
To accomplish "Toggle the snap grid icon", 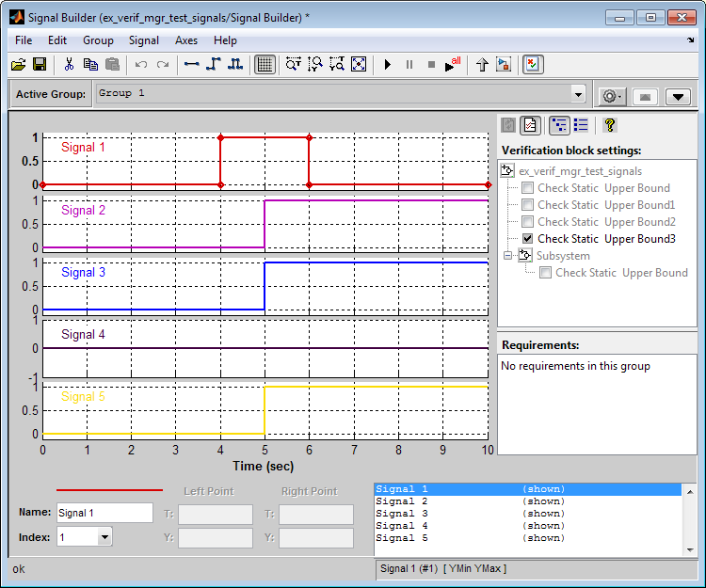I will pos(265,64).
